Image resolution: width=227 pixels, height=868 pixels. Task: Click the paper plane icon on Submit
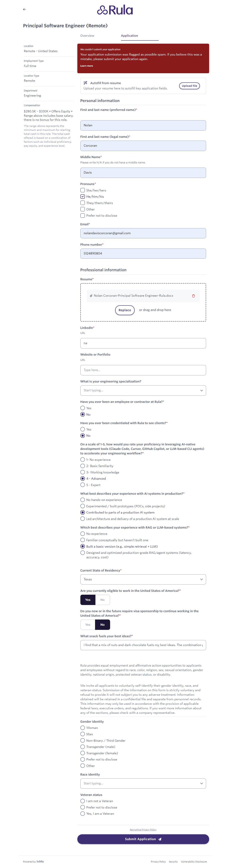pyautogui.click(x=160, y=839)
